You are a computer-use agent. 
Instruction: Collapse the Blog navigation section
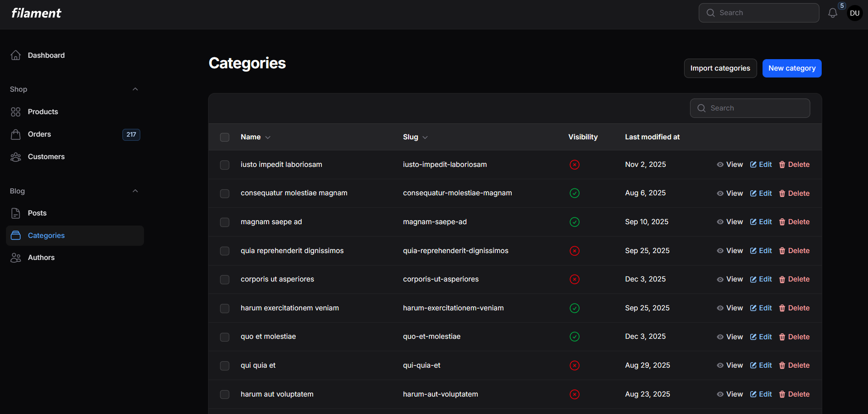[x=135, y=191]
